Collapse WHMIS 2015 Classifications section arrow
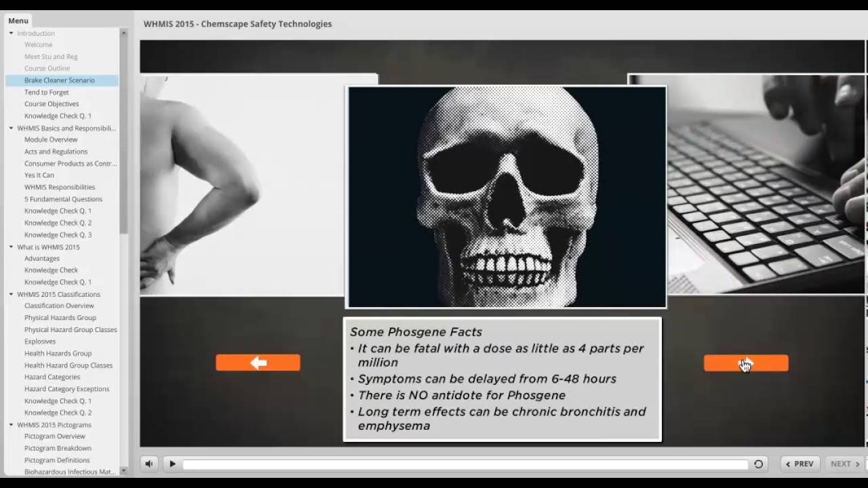Screen dimensions: 868x488 (12, 294)
